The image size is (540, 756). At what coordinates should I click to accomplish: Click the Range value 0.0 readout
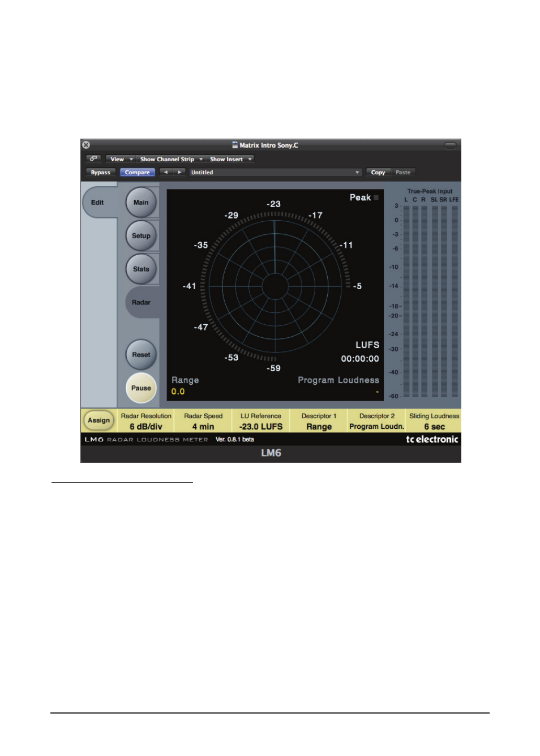click(178, 392)
